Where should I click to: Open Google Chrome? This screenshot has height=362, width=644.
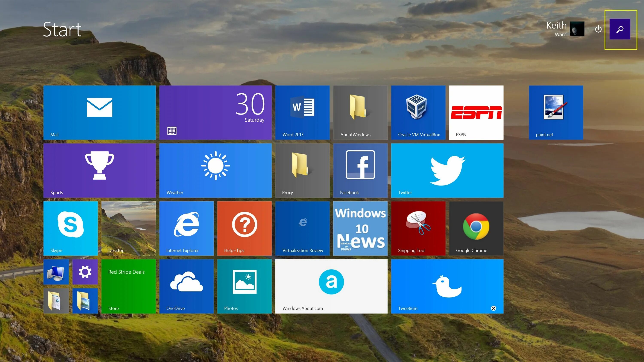pos(476,228)
